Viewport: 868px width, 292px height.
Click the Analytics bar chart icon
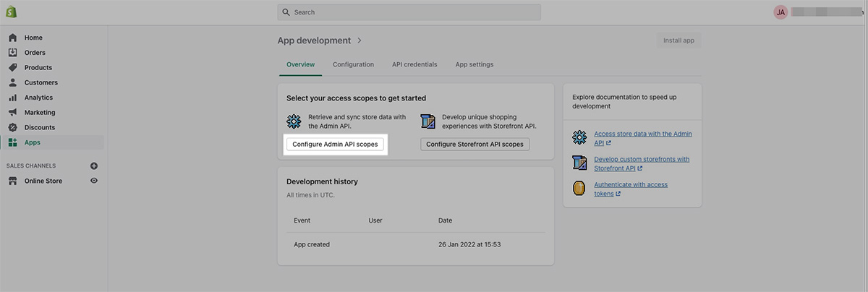pos(12,98)
